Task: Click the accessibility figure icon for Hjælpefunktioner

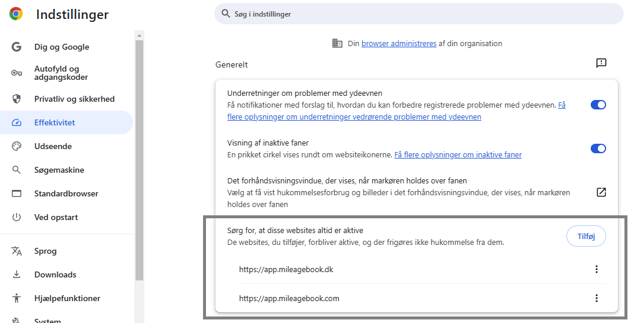Action: 17,298
